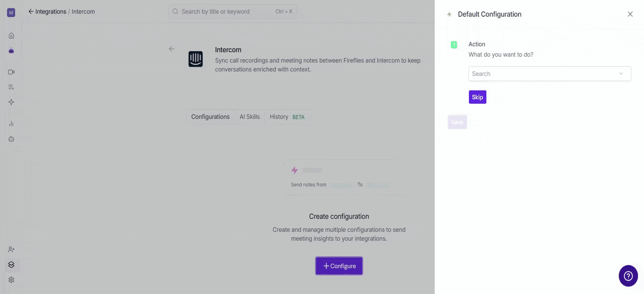
Task: Switch to the History BETA tab
Action: pyautogui.click(x=287, y=117)
